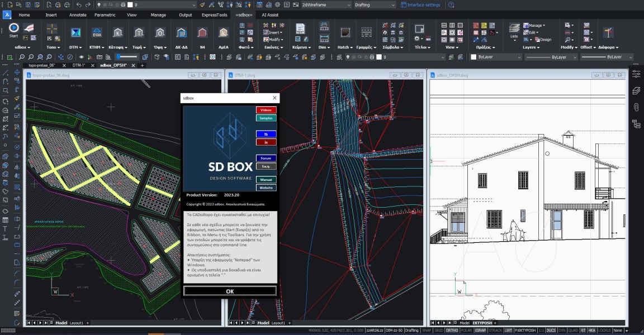Screen dimensions: 644x335
Task: Click Interface settings link
Action: 420,5
